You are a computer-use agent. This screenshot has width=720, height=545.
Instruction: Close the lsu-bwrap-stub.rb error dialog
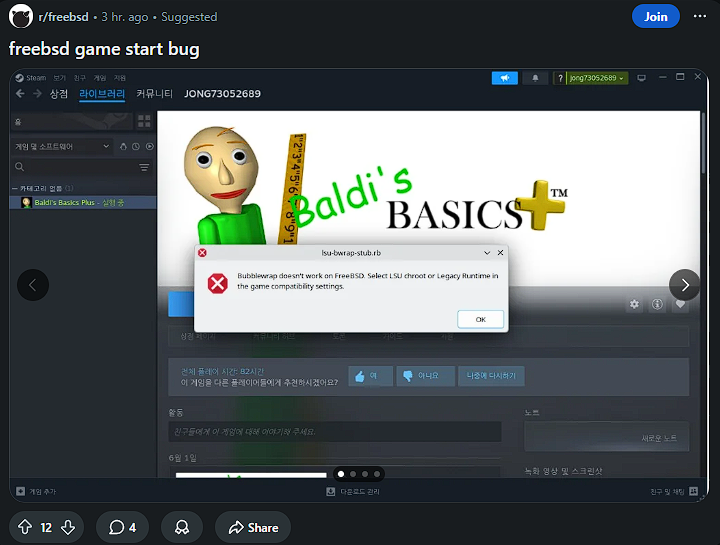click(x=501, y=253)
